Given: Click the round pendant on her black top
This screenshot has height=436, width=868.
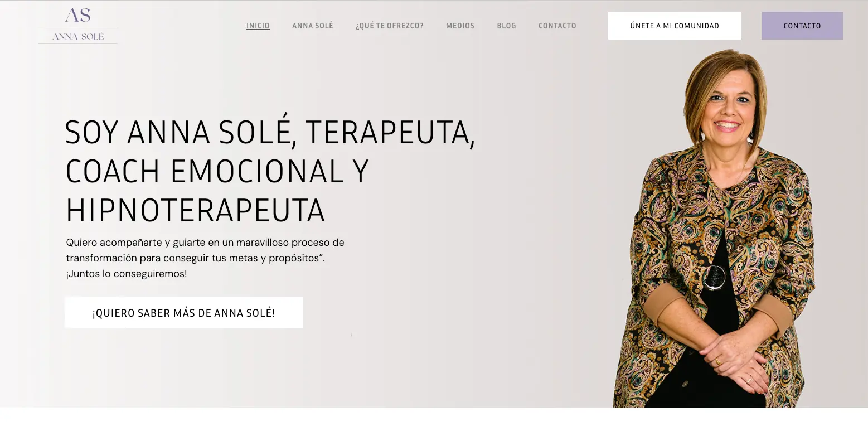Looking at the screenshot, I should pos(714,277).
